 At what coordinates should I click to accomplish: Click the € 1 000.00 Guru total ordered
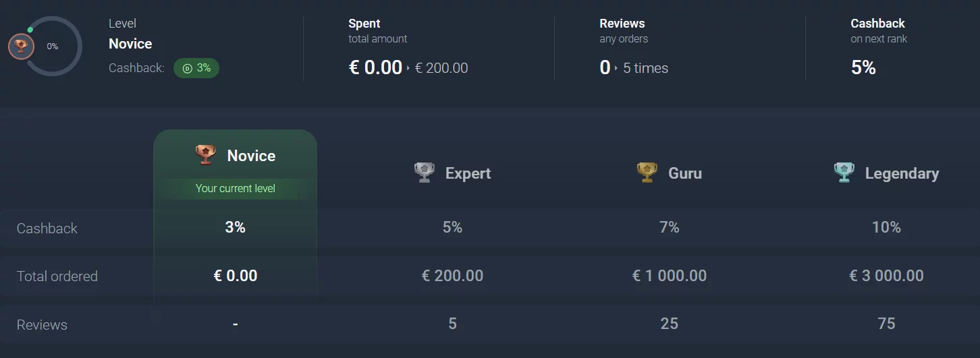[x=670, y=276]
